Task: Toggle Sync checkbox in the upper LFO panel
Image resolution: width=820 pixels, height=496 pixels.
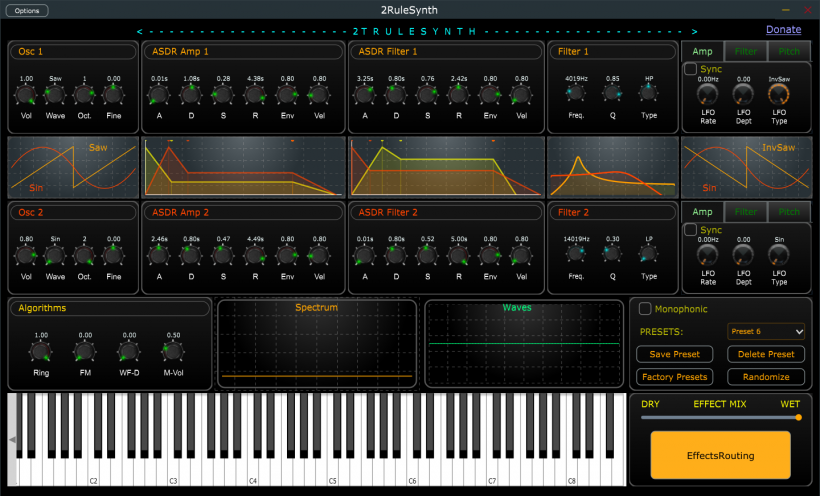Action: point(690,69)
